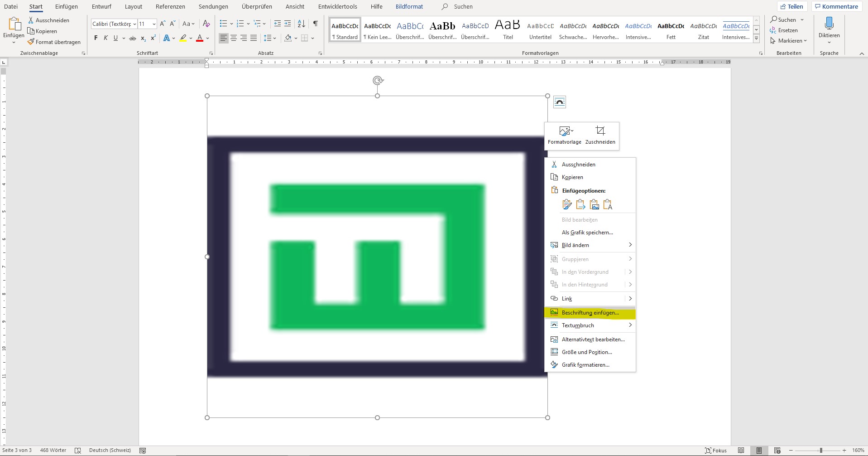Screen dimensions: 868x456
Task: Justify the paragraph text
Action: point(254,38)
